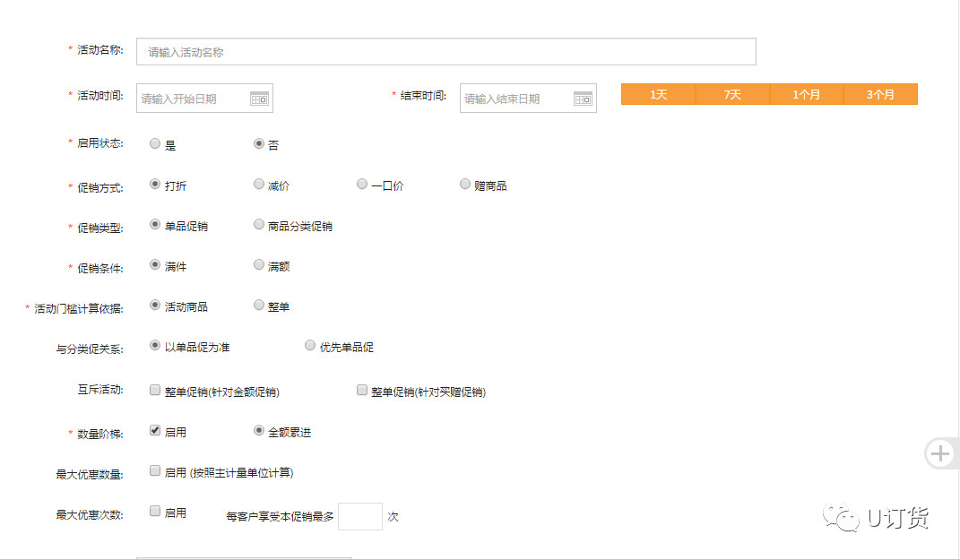This screenshot has height=560, width=960.
Task: Enable 最大优惠数量 checkbox
Action: click(x=155, y=470)
